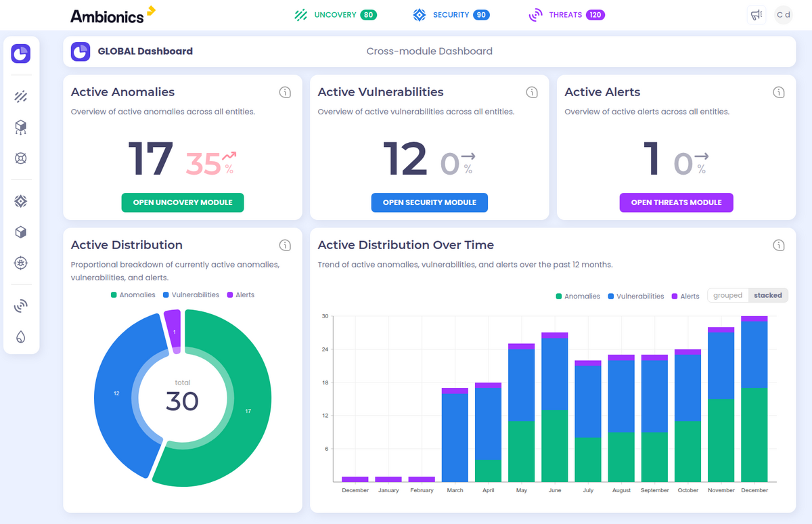
Task: Open the Active Anomalies info tooltip
Action: click(285, 91)
